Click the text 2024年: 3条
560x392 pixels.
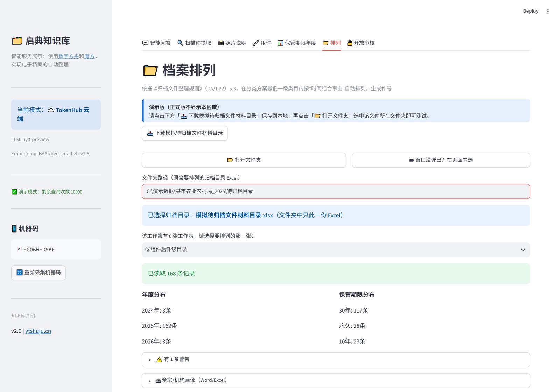click(x=156, y=310)
